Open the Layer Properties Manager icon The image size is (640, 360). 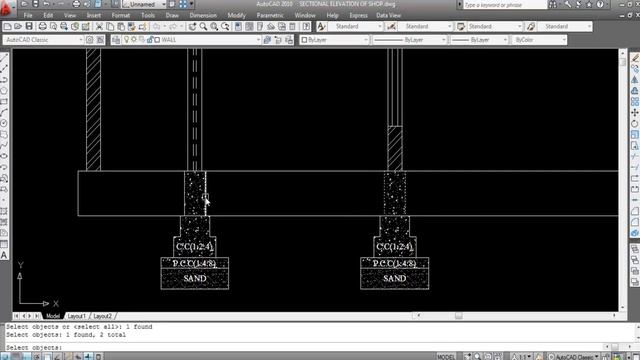[x=116, y=40]
